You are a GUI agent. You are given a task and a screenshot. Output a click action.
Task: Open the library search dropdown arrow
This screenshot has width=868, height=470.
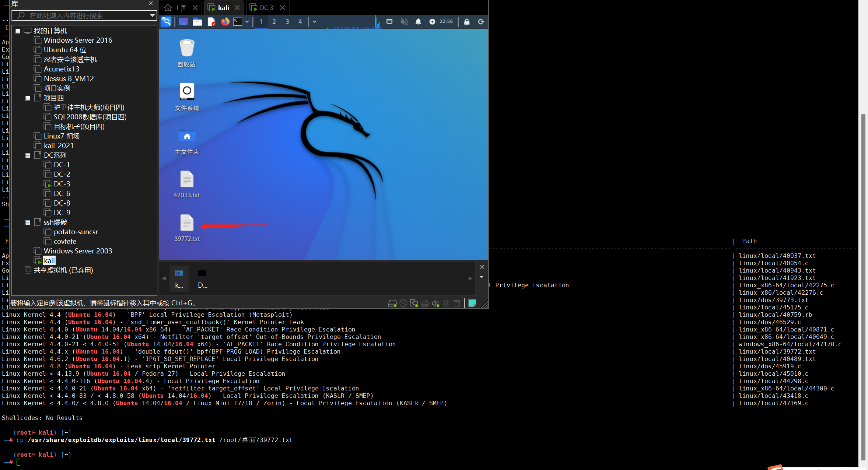152,15
